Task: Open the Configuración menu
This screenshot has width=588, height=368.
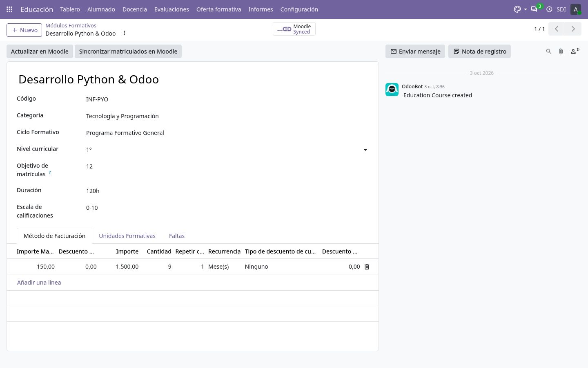Action: click(299, 9)
